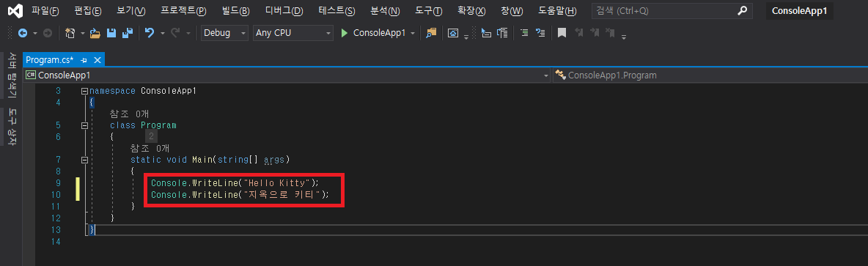This screenshot has height=266, width=868.
Task: Open the Debug configuration dropdown
Action: pyautogui.click(x=225, y=33)
